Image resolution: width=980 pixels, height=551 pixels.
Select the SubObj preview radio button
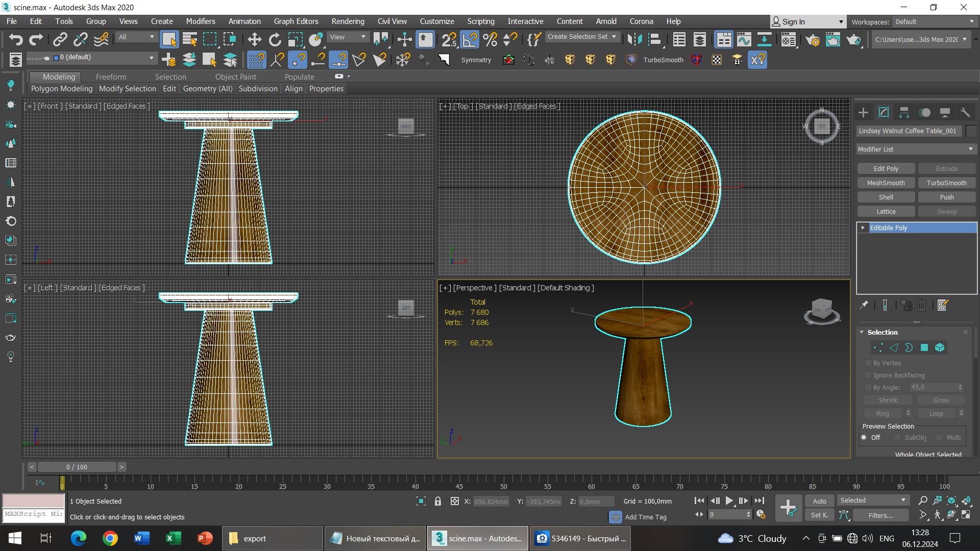point(897,437)
